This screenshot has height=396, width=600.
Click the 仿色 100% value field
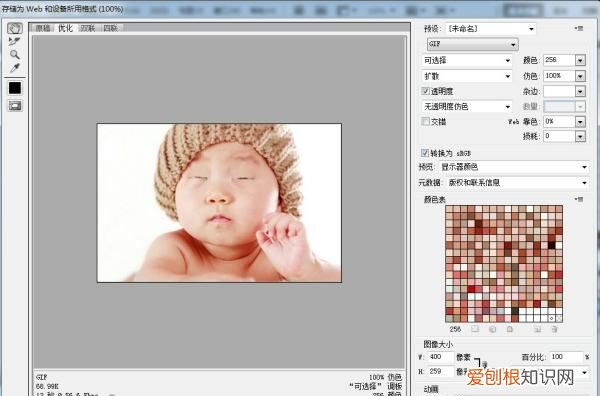point(559,76)
